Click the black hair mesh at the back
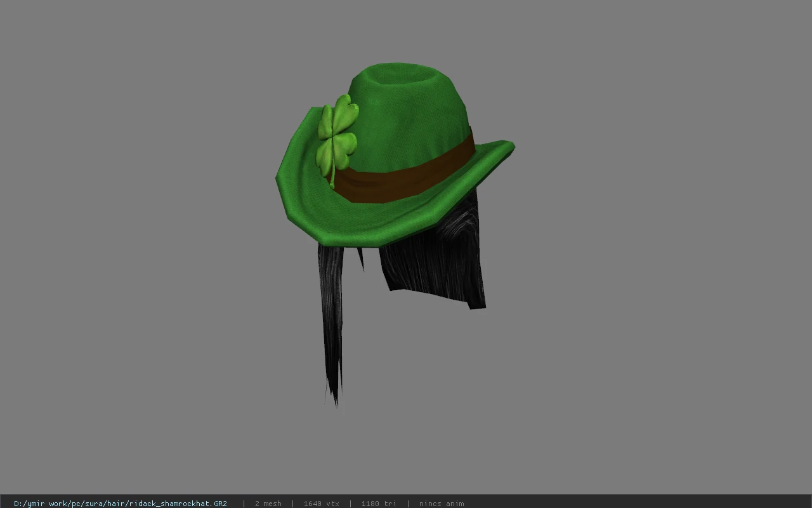This screenshot has width=812, height=508. point(438,260)
